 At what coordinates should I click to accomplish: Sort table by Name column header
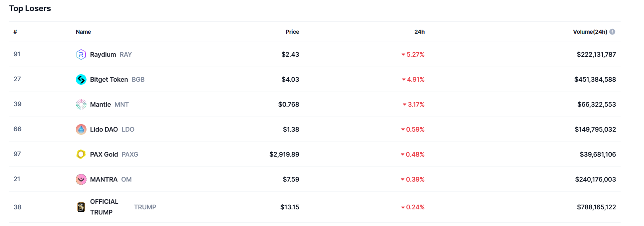[83, 32]
